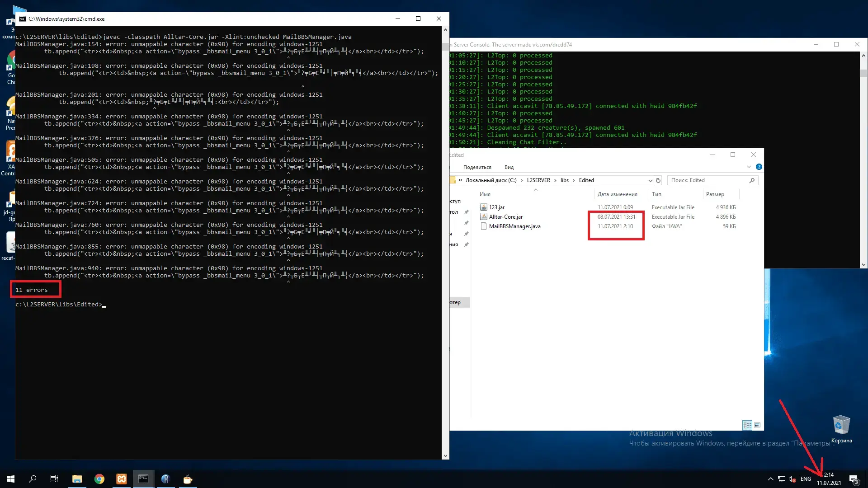The height and width of the screenshot is (488, 868).
Task: Click the search magnifier in Explorer
Action: coord(752,180)
